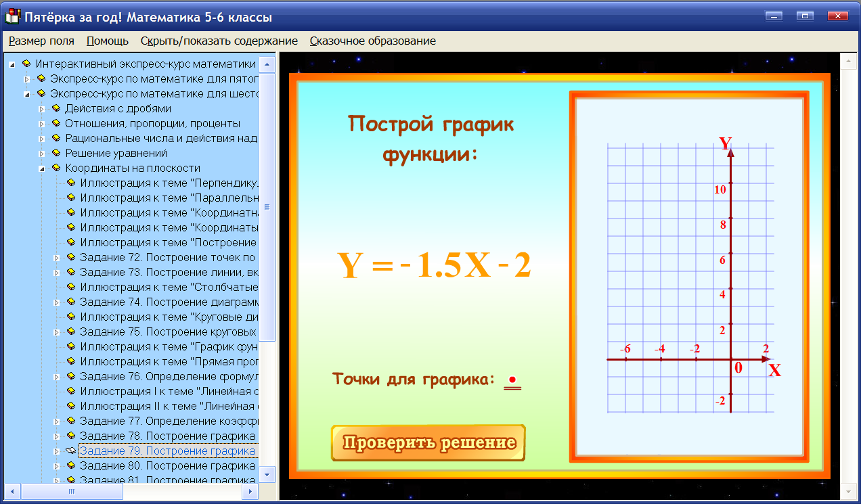861x504 pixels.
Task: Click the book icon beside "Действия с дробями"
Action: click(58, 108)
